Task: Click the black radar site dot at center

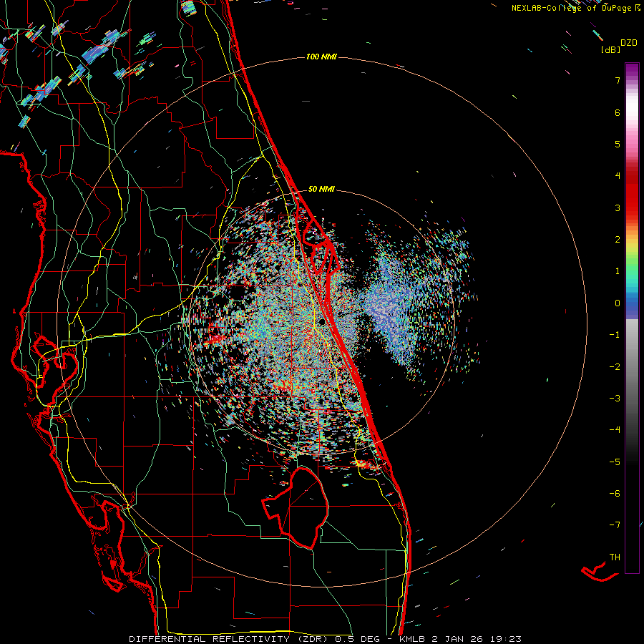Action: point(321,322)
